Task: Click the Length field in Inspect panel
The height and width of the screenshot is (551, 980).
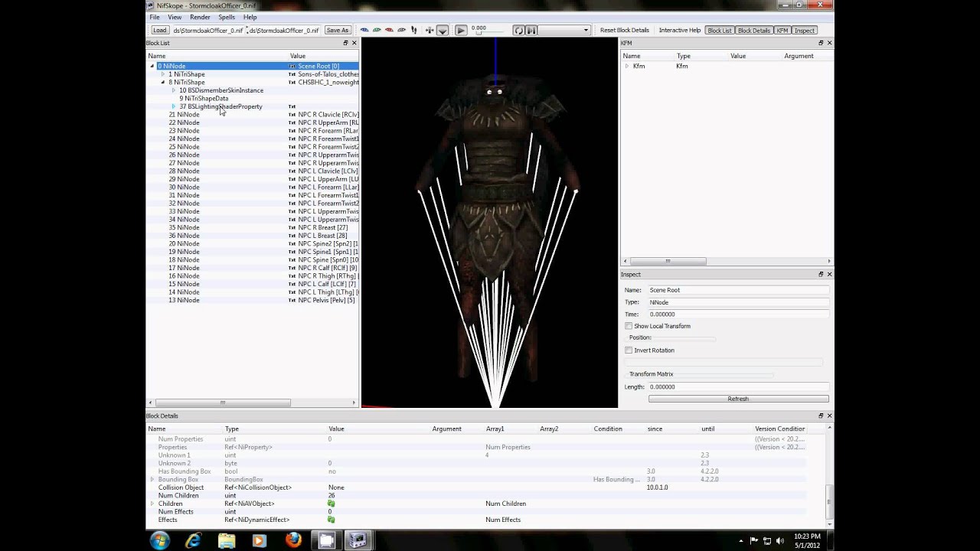Action: [x=738, y=387]
